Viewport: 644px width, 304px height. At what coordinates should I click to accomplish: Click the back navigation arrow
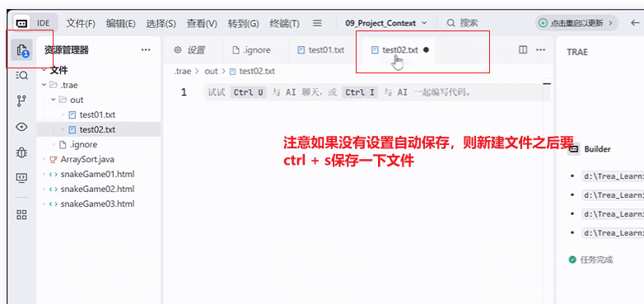(635, 23)
